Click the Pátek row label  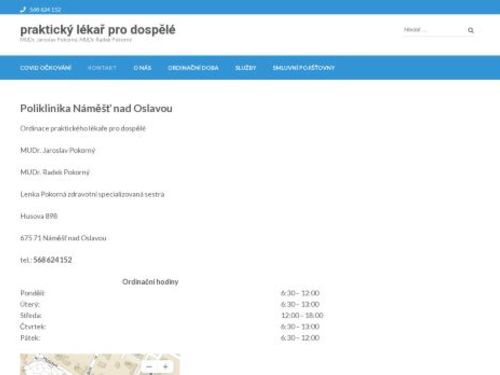click(30, 338)
